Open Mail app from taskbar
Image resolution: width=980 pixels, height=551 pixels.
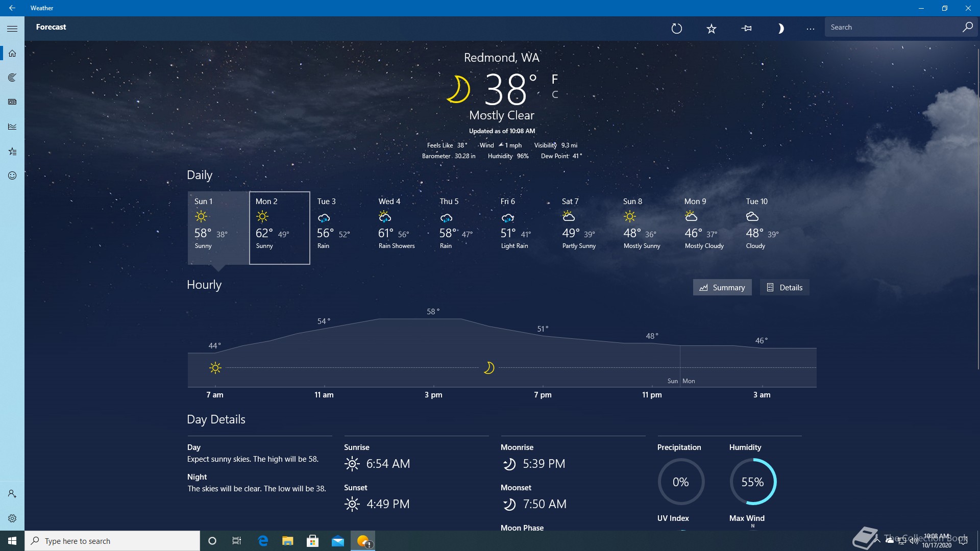pos(338,541)
